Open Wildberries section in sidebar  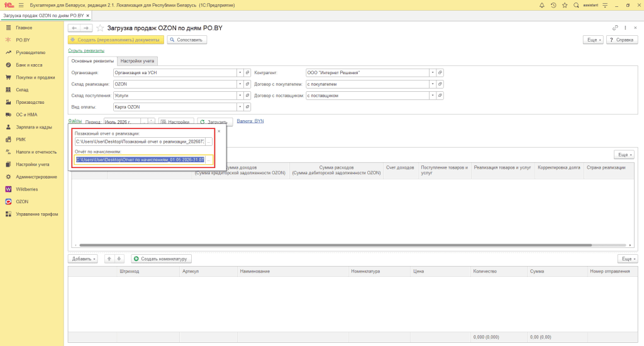(26, 189)
